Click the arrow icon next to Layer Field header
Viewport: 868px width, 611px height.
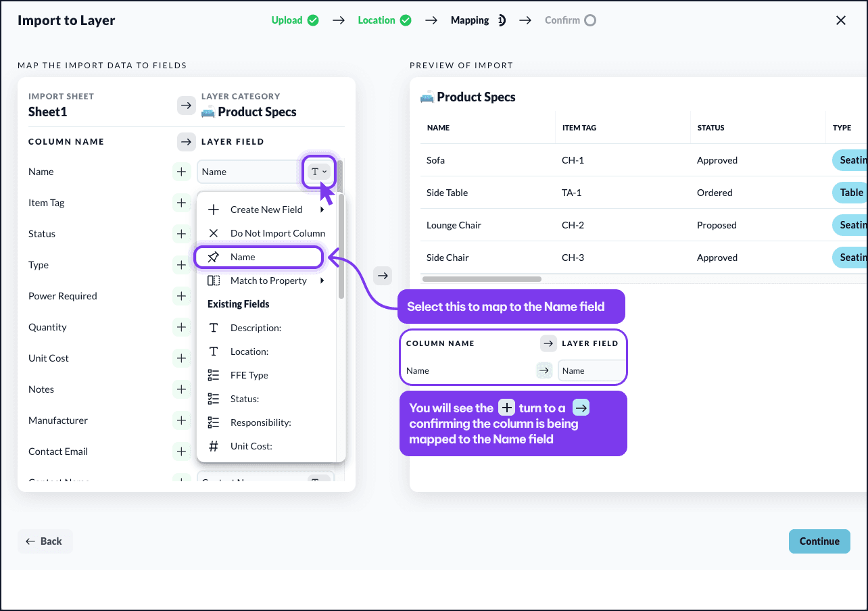pyautogui.click(x=187, y=142)
